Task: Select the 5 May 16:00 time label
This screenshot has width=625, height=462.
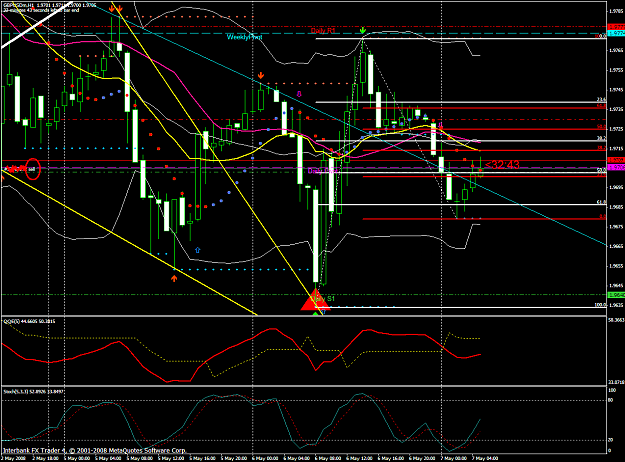Action: (202, 458)
